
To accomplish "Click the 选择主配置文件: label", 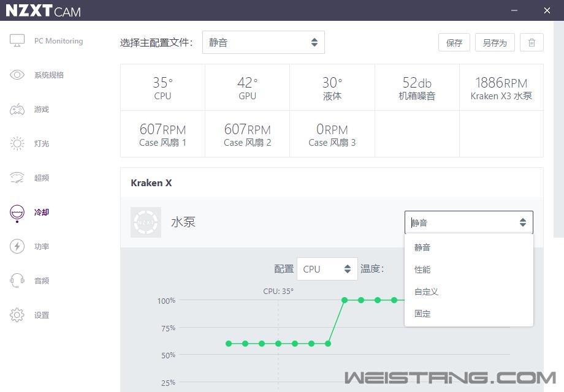I will (x=156, y=42).
